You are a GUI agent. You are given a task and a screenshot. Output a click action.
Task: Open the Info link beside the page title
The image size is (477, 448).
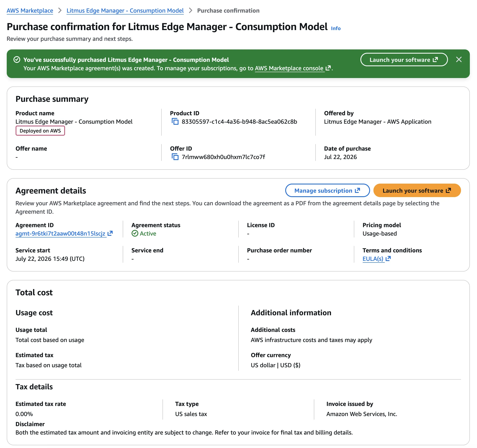pos(336,28)
